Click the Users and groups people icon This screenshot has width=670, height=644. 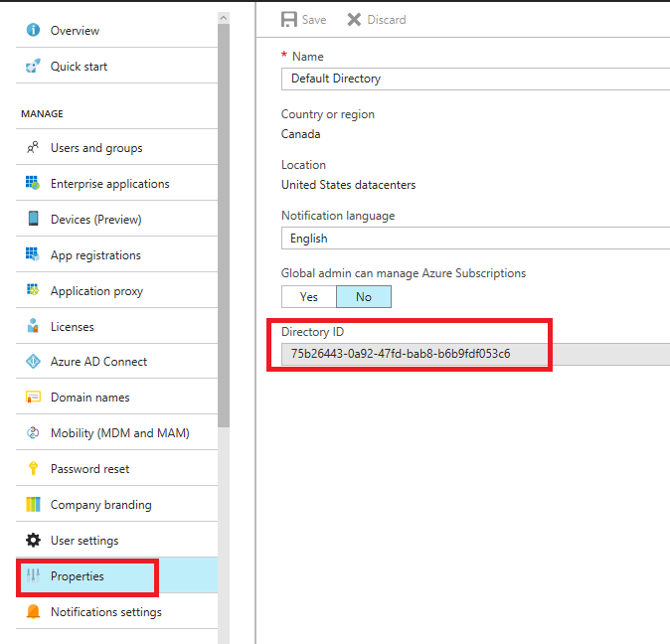(33, 148)
